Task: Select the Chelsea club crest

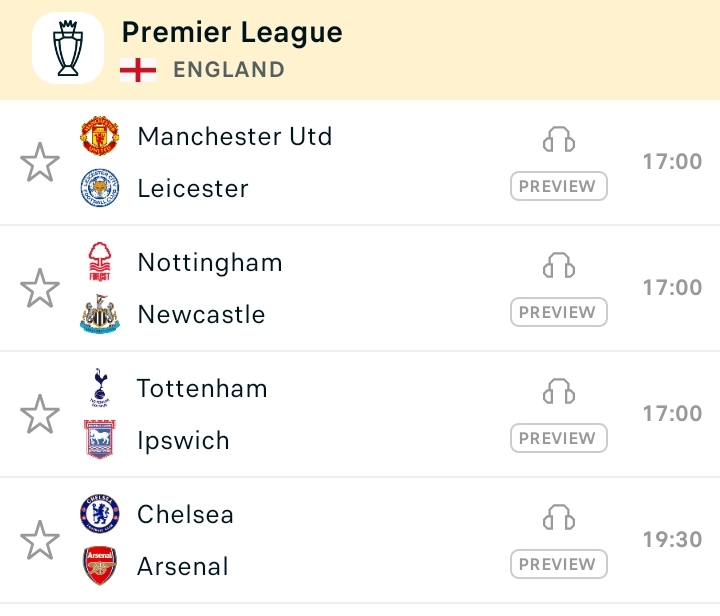Action: 100,514
